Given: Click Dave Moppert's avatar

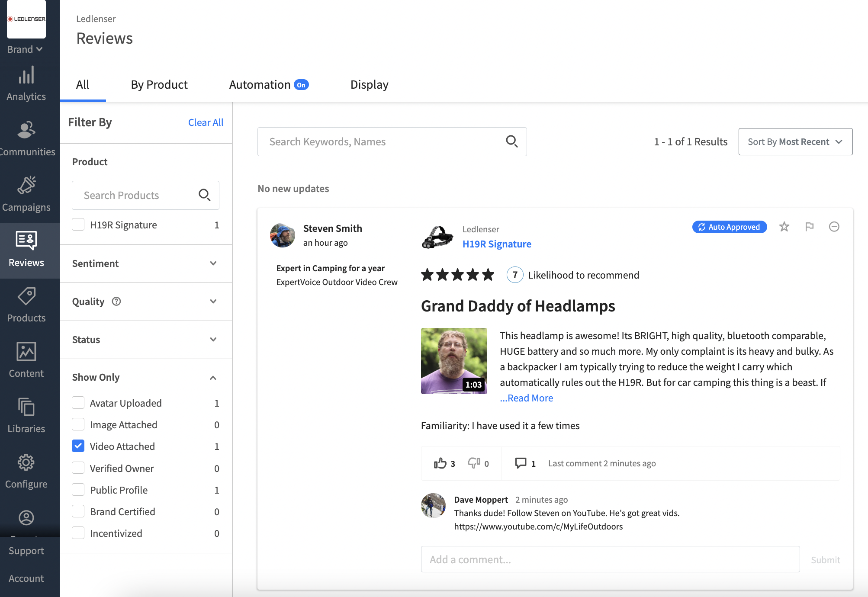Looking at the screenshot, I should tap(433, 506).
